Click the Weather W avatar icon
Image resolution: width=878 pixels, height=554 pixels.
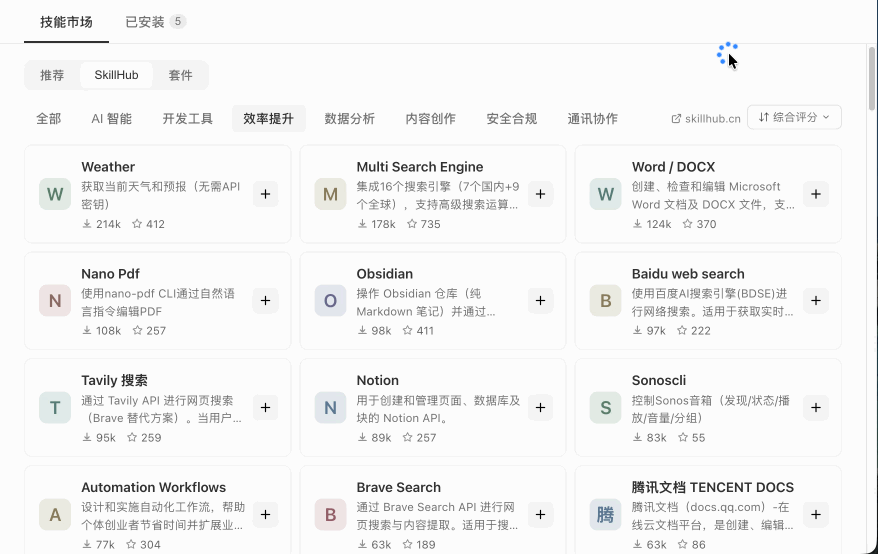point(55,194)
